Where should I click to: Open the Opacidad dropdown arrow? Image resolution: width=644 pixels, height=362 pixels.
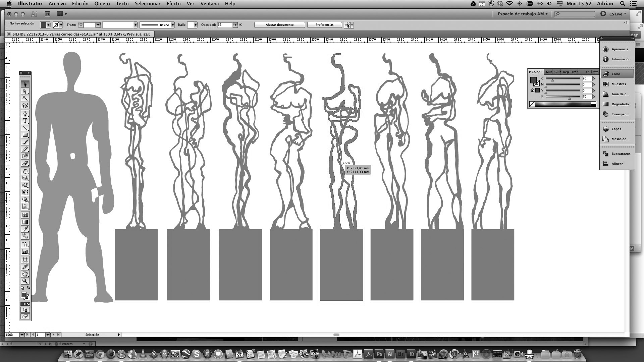(x=235, y=25)
